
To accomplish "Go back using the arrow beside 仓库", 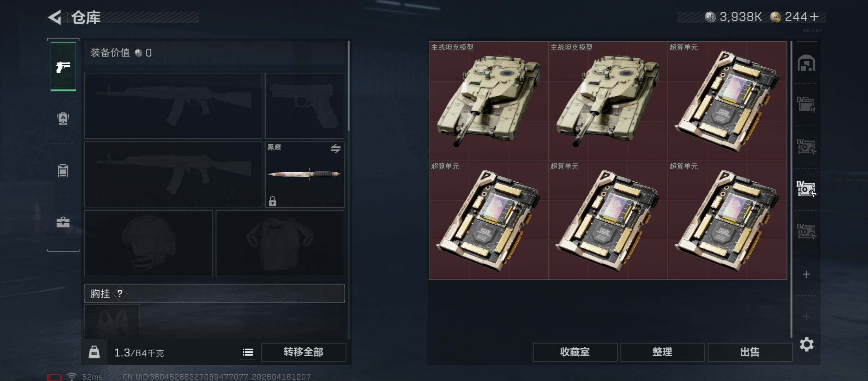I will coord(55,17).
